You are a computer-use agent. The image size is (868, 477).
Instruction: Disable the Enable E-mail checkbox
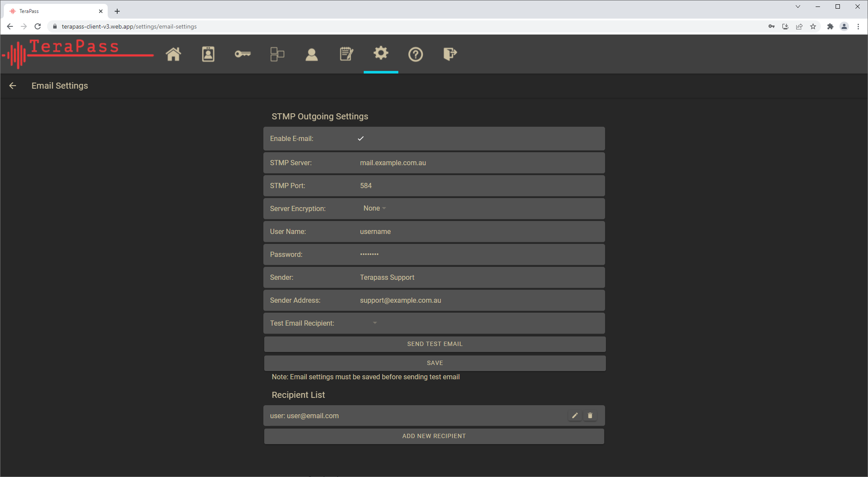click(361, 138)
